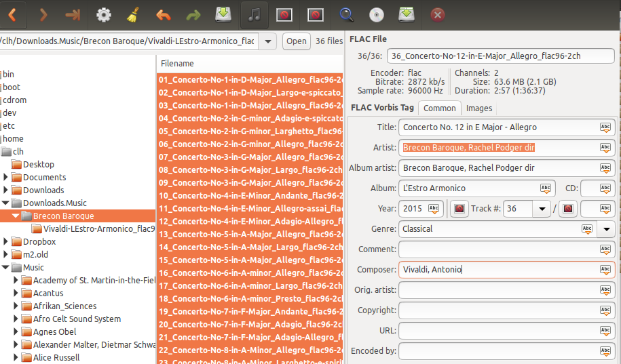Viewport: 621px width, 364px height.
Task: Select the Desktop folder in the tree
Action: [x=39, y=164]
